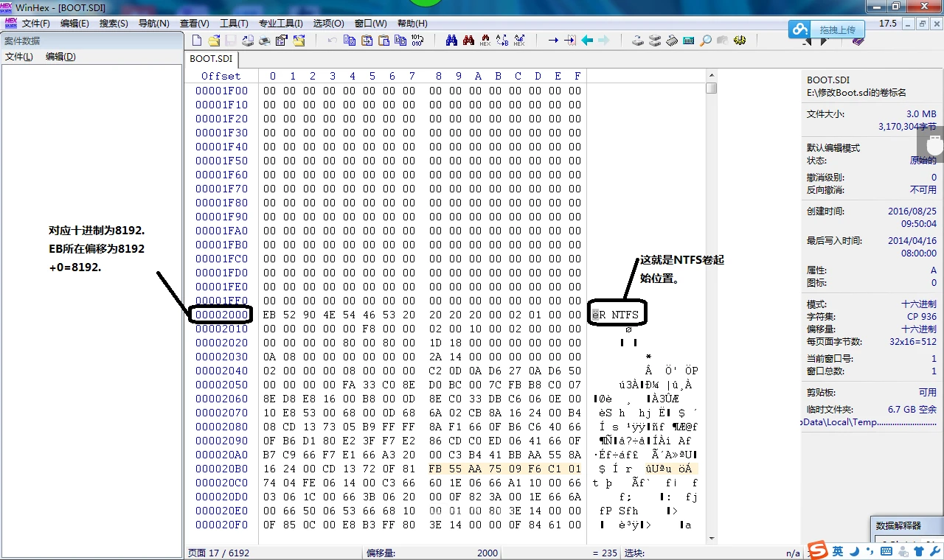Open the 帮助(H) menu
The height and width of the screenshot is (560, 944).
pyautogui.click(x=412, y=24)
